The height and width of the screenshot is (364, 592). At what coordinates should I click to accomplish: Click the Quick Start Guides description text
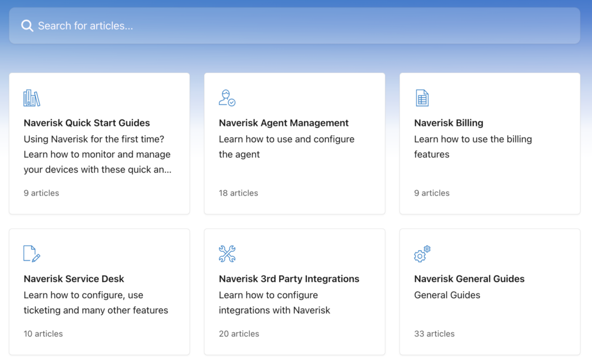97,154
